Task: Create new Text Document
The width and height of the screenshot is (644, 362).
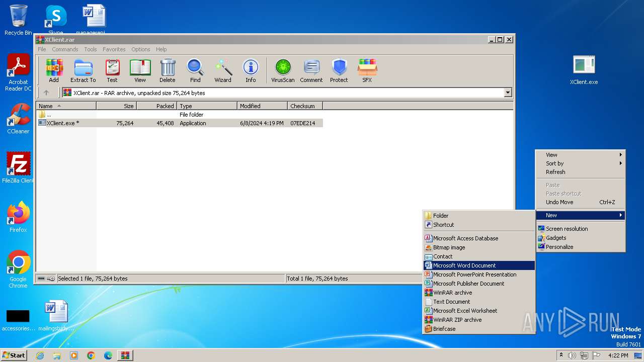Action: 479,302
